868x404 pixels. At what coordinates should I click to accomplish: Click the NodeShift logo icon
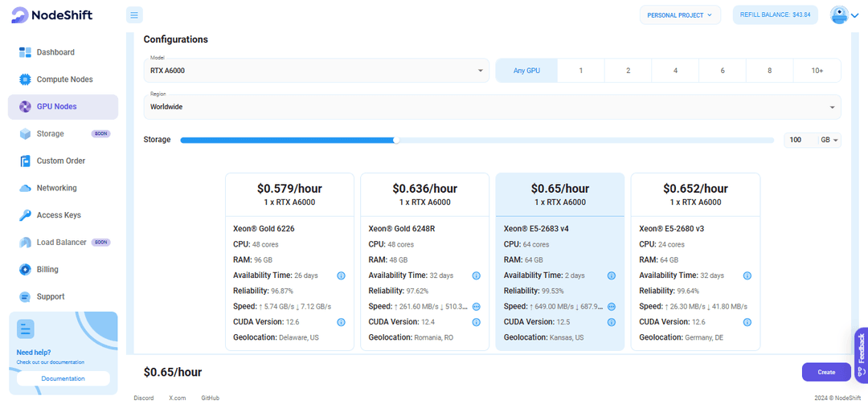coord(20,15)
